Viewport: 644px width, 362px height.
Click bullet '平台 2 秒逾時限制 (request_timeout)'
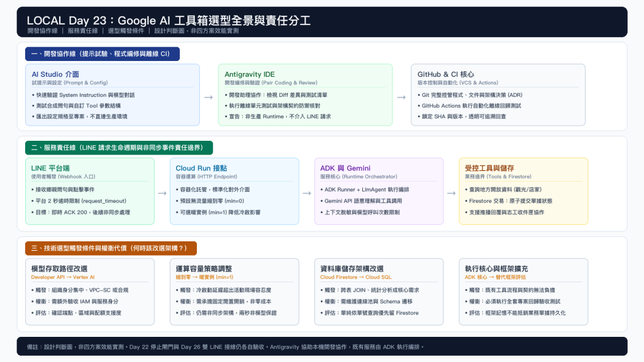79,201
